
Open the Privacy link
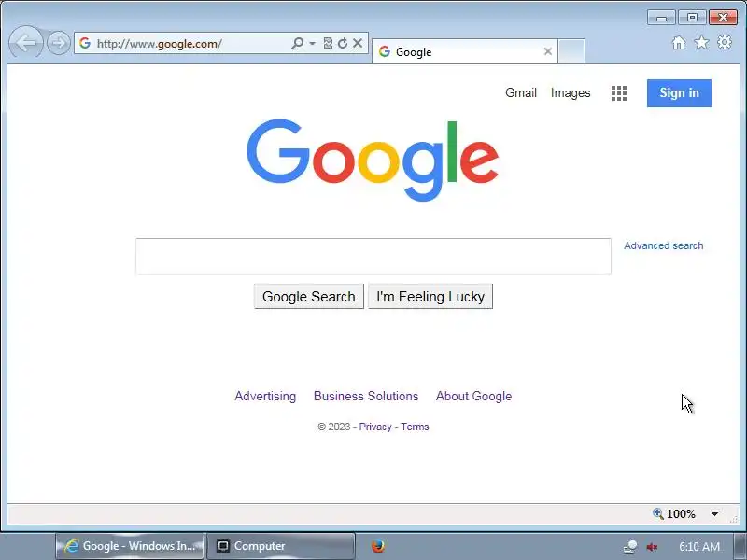(x=375, y=427)
